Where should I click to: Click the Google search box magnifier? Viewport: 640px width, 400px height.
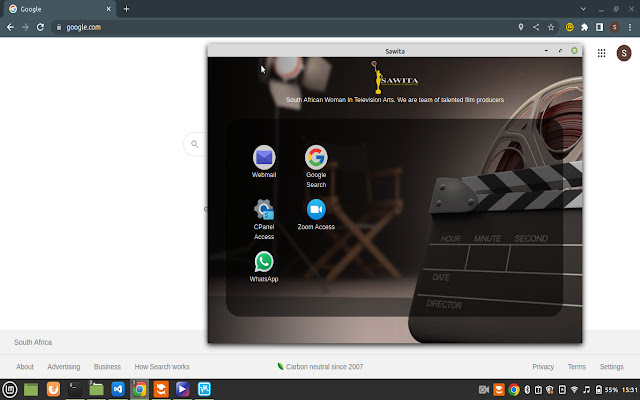click(x=195, y=144)
